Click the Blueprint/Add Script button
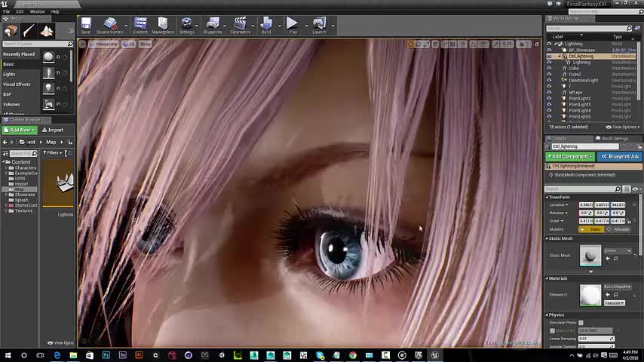This screenshot has width=644, height=362. click(620, 157)
